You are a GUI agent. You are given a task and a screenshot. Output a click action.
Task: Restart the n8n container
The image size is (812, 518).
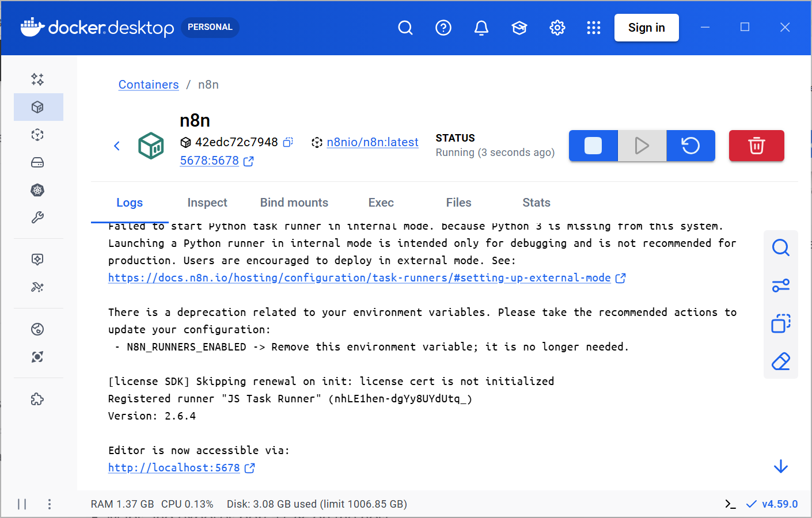tap(690, 146)
